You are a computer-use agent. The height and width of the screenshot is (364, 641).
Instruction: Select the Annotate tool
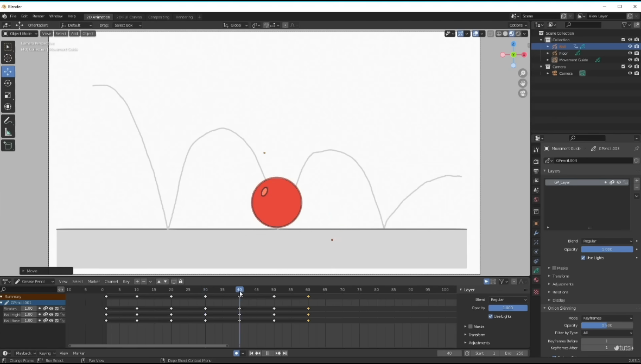point(8,121)
